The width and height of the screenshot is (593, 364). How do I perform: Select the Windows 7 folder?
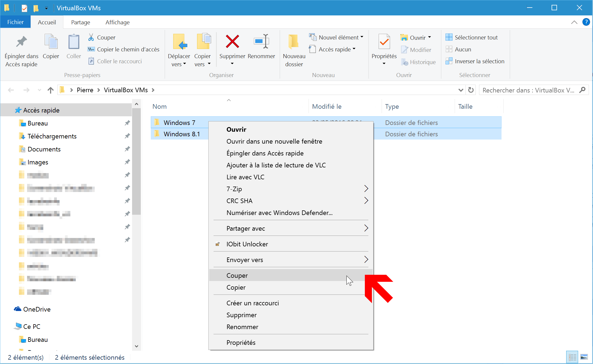click(x=179, y=123)
